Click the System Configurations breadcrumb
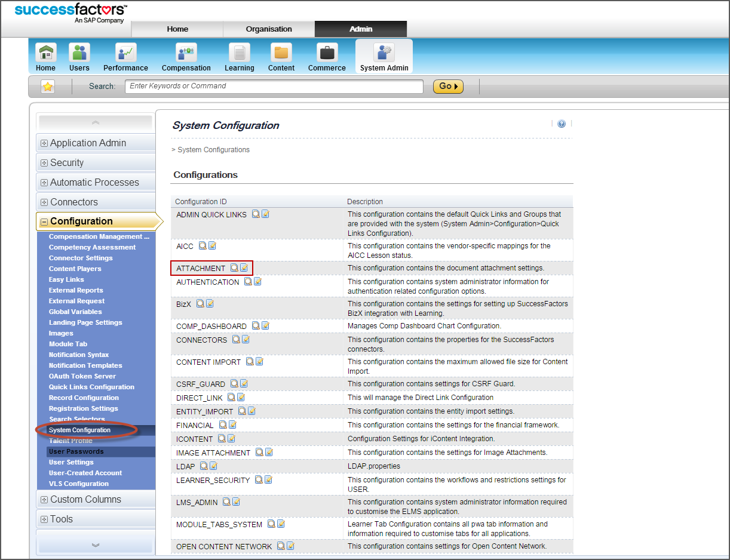This screenshot has height=560, width=730. click(213, 150)
